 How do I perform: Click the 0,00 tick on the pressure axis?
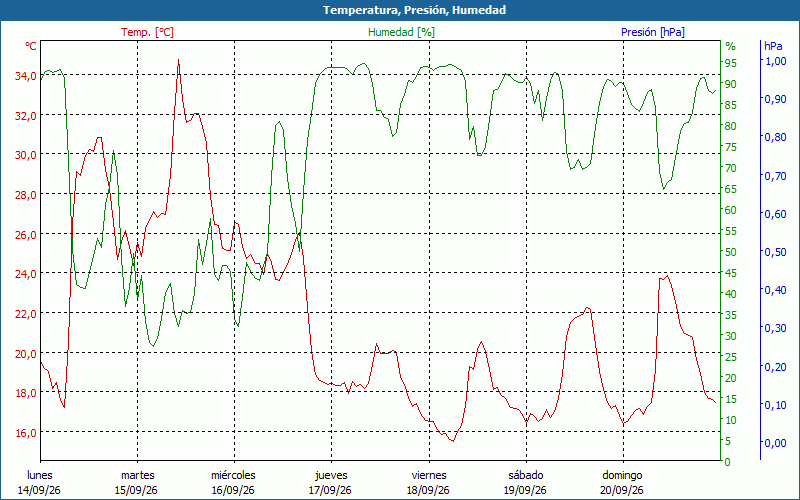coord(775,443)
